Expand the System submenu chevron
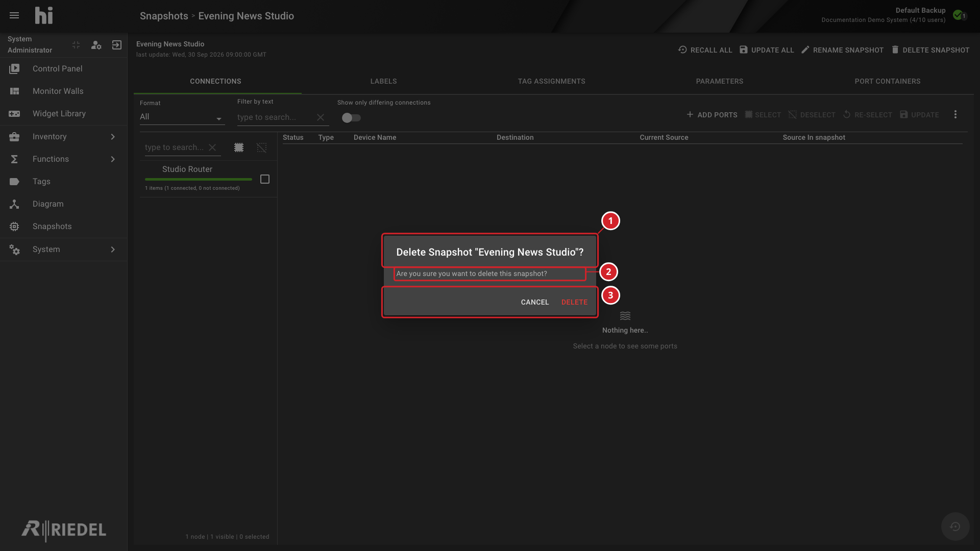This screenshot has width=980, height=551. click(113, 249)
